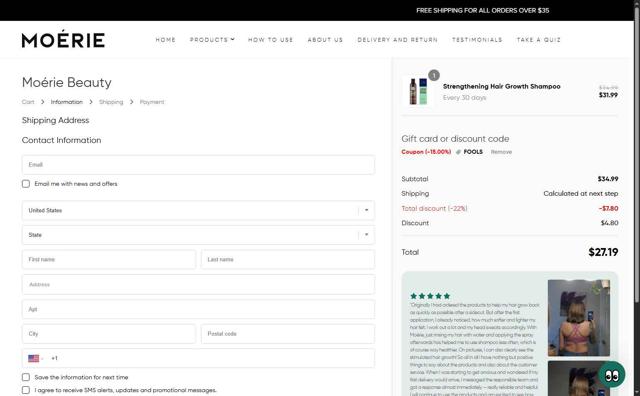
Task: Open Delivery and Return page
Action: [398, 40]
